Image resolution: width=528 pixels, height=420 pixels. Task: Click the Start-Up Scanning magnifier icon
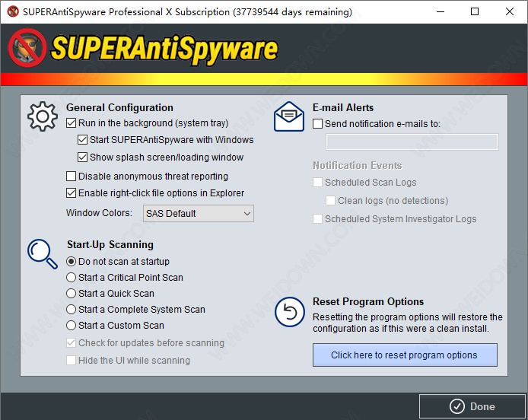click(43, 254)
